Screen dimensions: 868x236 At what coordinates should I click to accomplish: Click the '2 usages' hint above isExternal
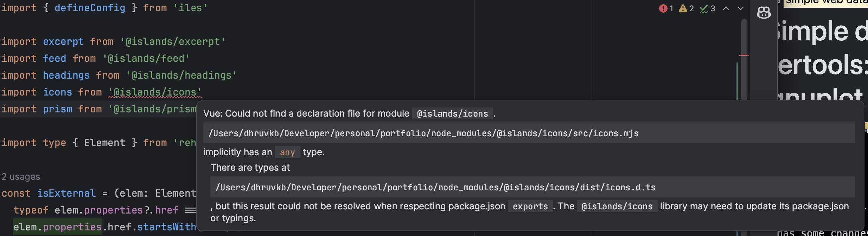click(x=21, y=176)
